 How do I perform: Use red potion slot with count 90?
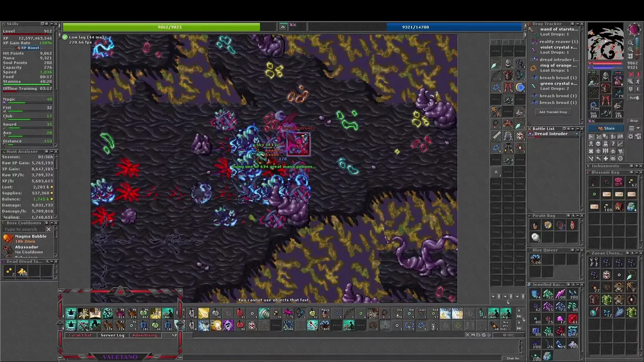coord(239,325)
